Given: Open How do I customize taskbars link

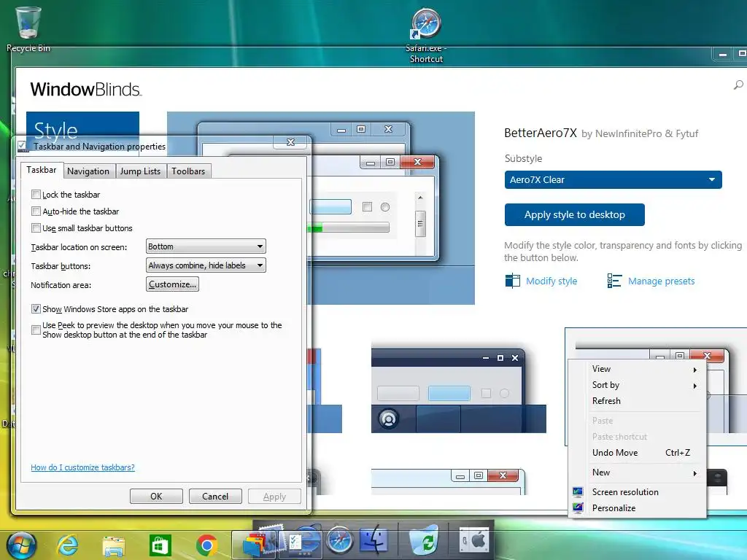Looking at the screenshot, I should pos(83,467).
